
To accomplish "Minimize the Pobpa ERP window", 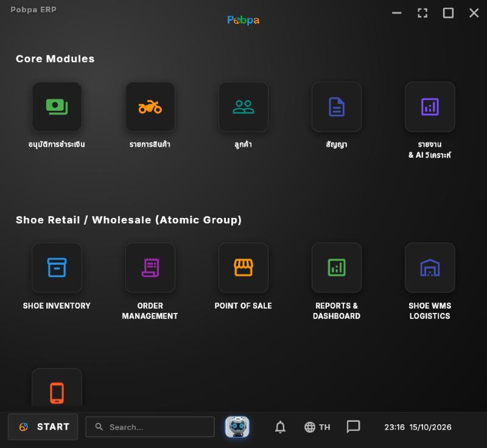I will (x=397, y=13).
